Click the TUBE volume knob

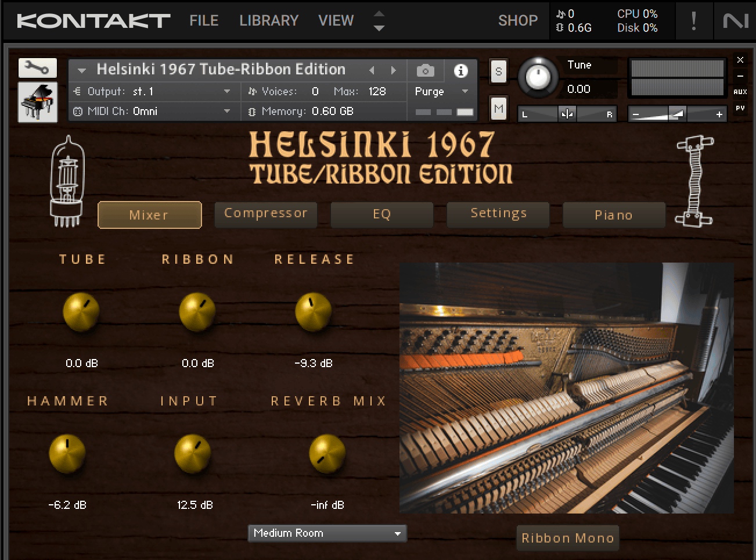pyautogui.click(x=81, y=312)
